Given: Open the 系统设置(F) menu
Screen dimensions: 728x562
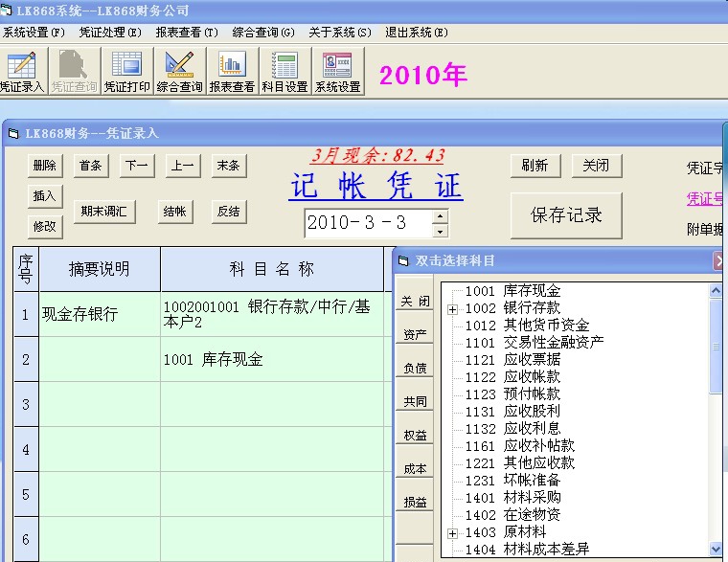Looking at the screenshot, I should [x=34, y=33].
